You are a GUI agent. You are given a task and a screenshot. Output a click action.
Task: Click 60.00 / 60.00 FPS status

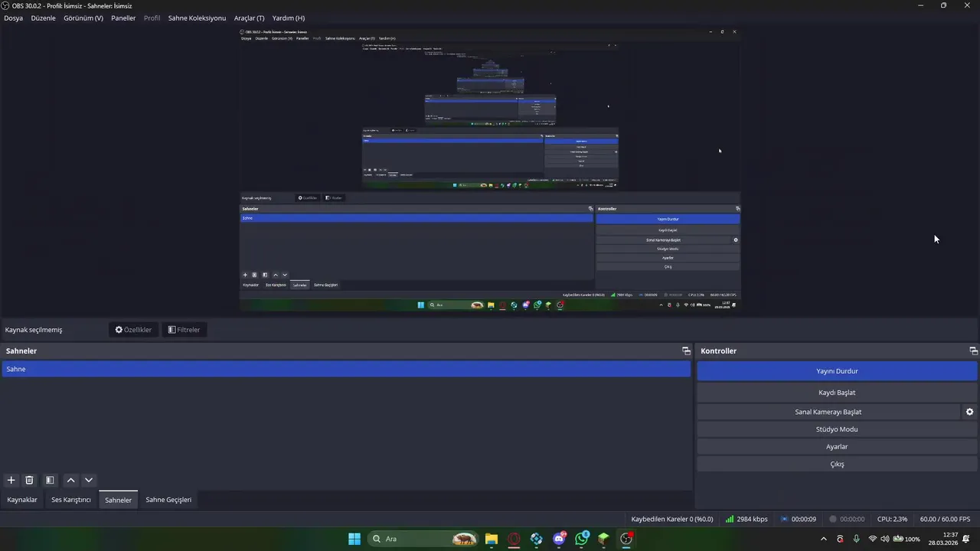[x=945, y=519]
